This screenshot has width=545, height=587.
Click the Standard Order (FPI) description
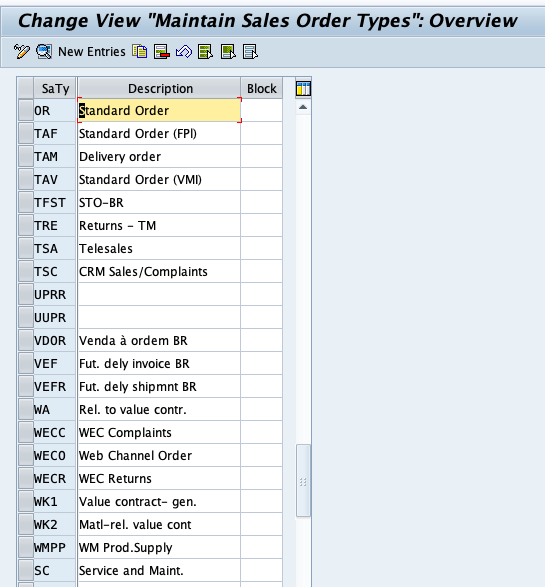[159, 133]
